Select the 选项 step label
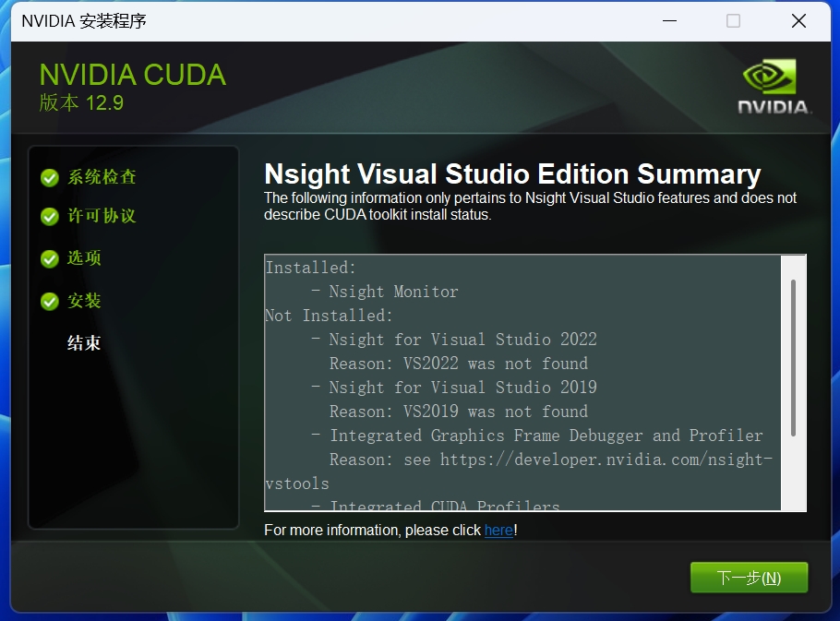 pos(84,258)
